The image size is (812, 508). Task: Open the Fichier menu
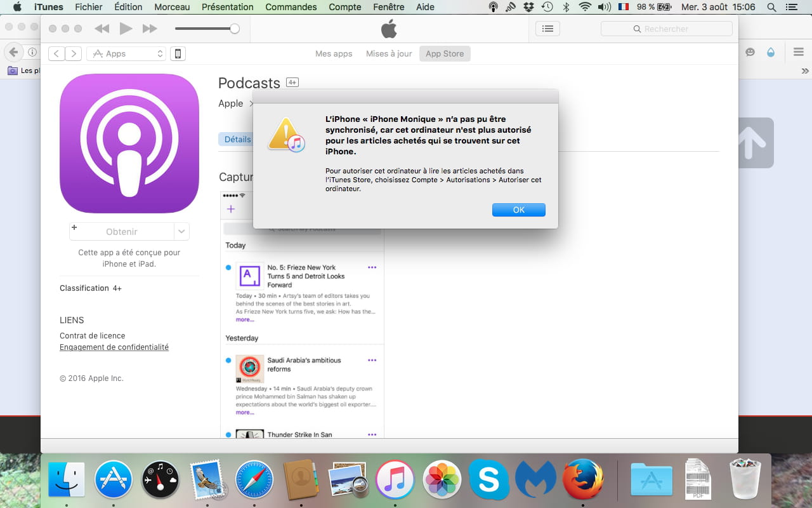pyautogui.click(x=89, y=7)
